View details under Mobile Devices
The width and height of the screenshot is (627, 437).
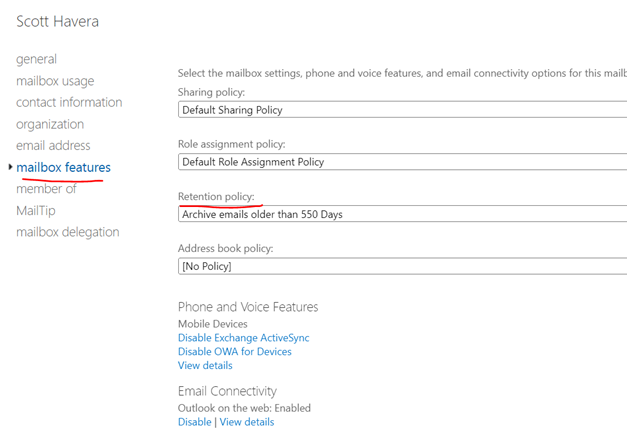(x=205, y=366)
